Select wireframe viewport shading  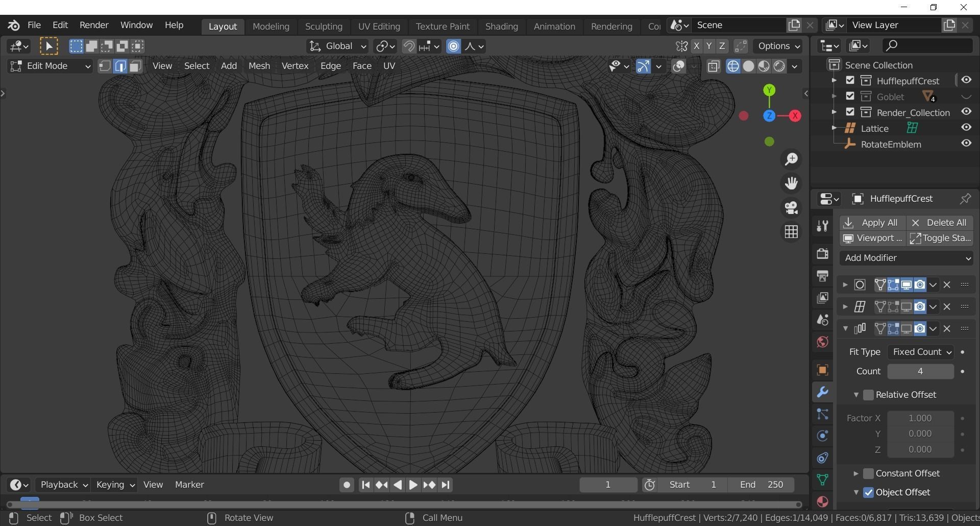(733, 66)
